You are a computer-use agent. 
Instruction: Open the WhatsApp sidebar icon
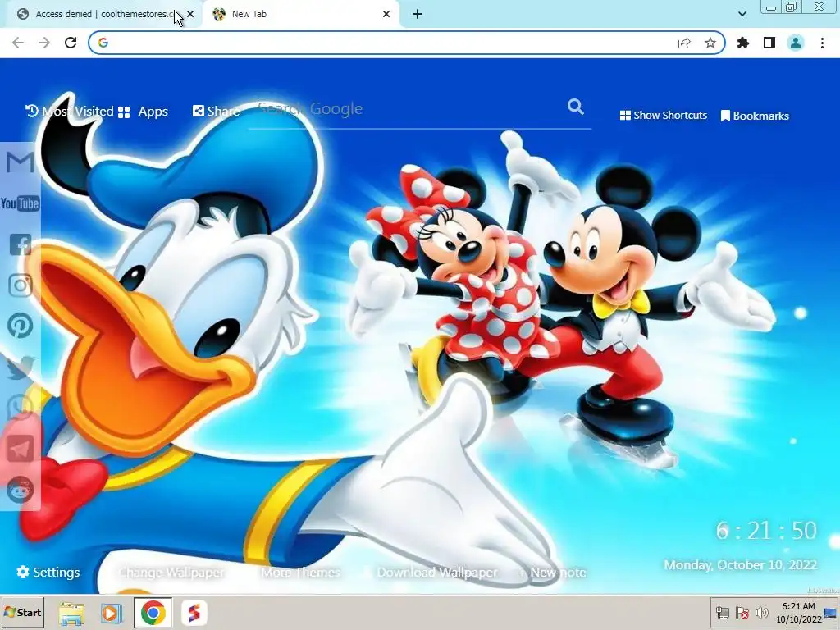21,408
